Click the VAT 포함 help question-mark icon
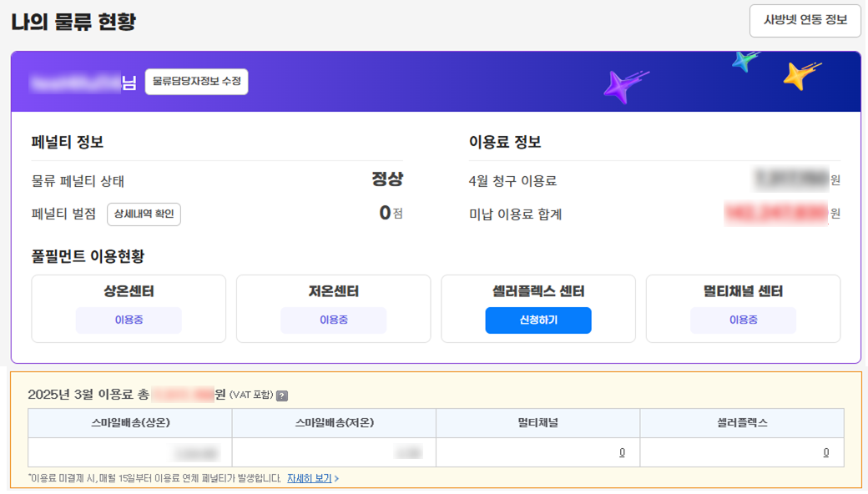 [282, 396]
